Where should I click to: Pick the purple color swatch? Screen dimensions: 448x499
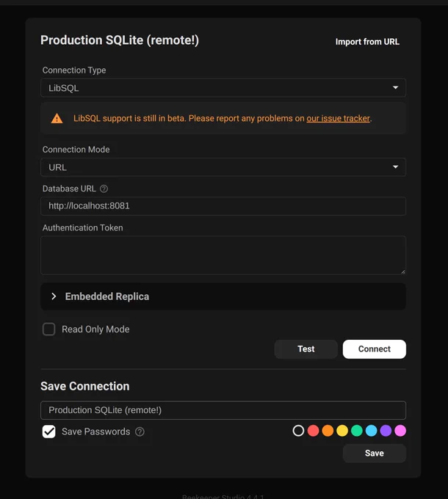click(386, 431)
